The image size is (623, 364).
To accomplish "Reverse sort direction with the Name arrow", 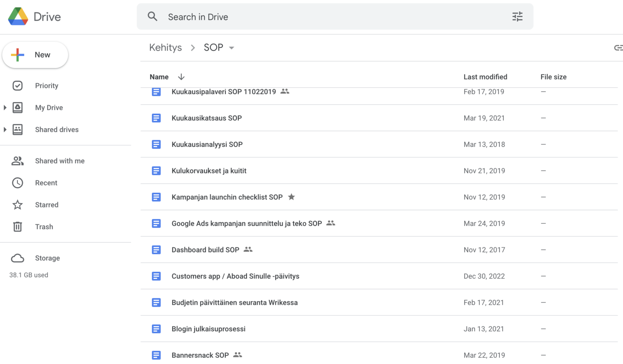I will pos(181,77).
